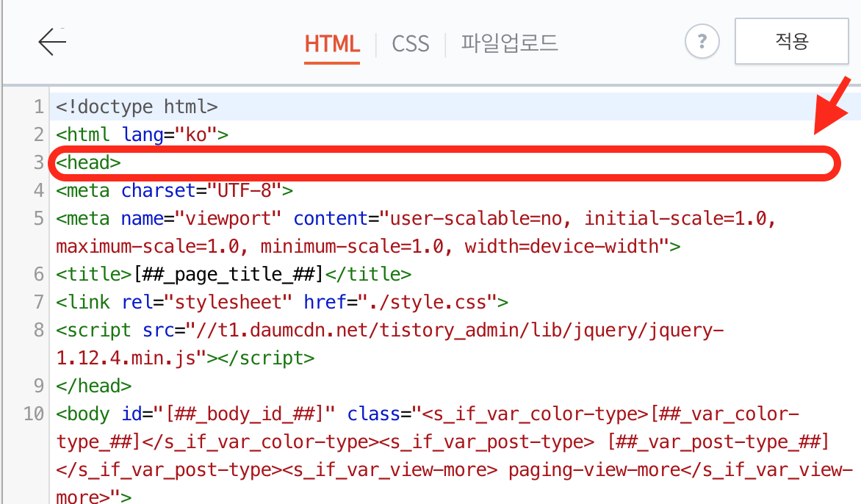Viewport: 861px width, 504px height.
Task: Click the <html lang="ko"> line
Action: (x=142, y=134)
